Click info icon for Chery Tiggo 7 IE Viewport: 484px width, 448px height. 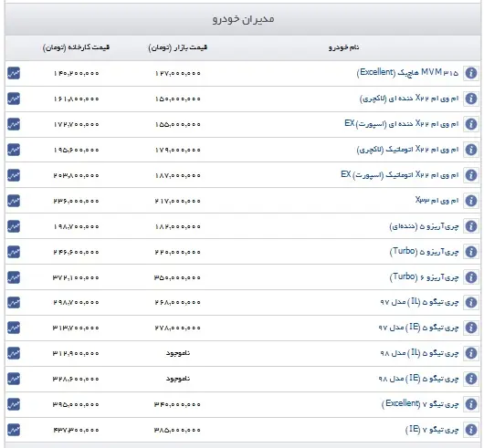tap(470, 430)
